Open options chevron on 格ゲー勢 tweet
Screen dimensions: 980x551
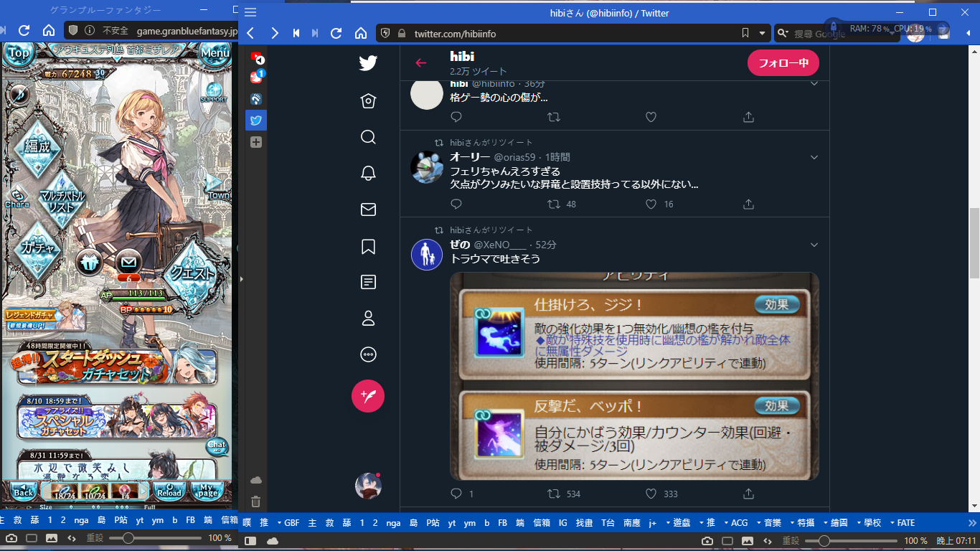coord(814,84)
